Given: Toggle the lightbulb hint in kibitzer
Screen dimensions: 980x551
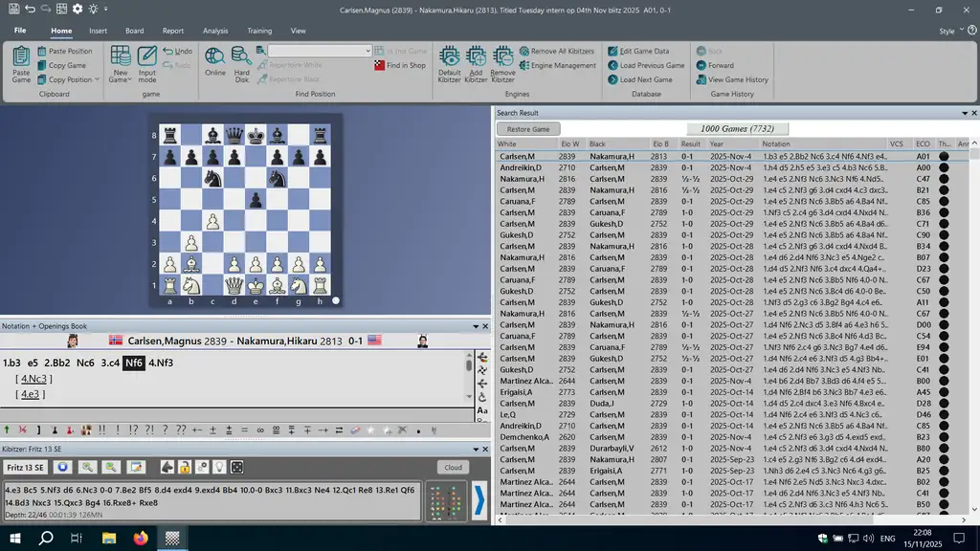Looking at the screenshot, I should tap(218, 467).
